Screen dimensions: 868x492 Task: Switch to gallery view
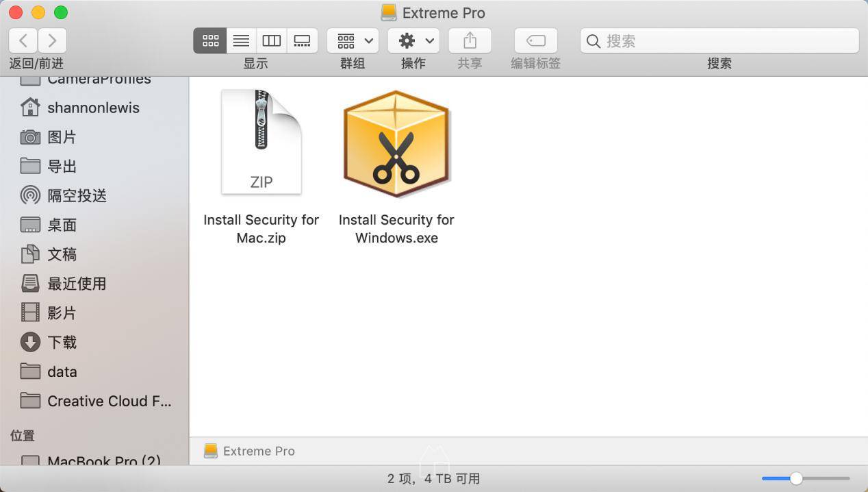(x=302, y=40)
